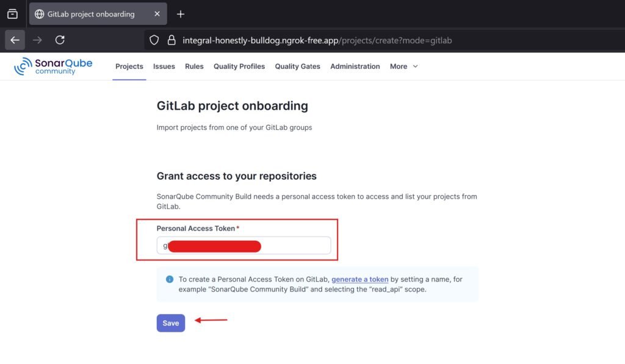Click the forward navigation arrow
The height and width of the screenshot is (364, 625).
pos(38,40)
